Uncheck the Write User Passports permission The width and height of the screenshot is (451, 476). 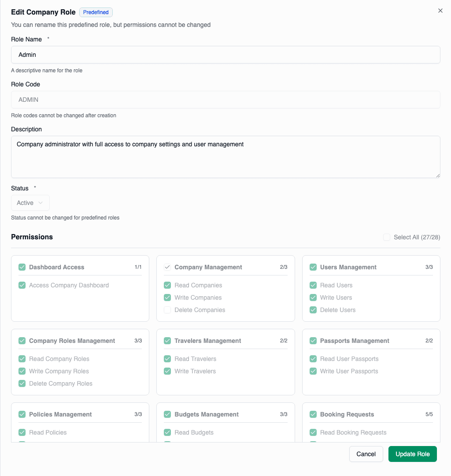[x=313, y=371]
